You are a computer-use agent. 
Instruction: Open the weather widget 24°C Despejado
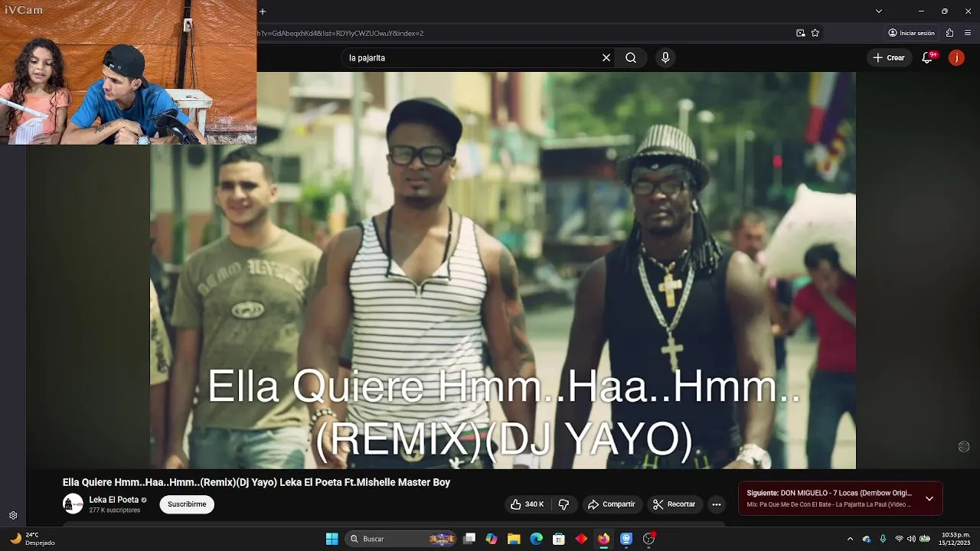coord(32,539)
